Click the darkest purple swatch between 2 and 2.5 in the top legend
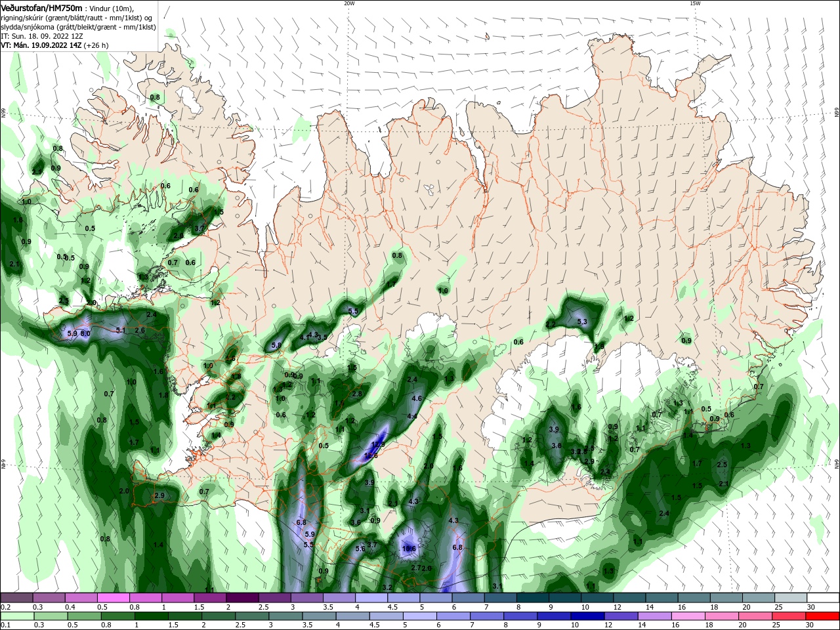The image size is (840, 630). [242, 598]
